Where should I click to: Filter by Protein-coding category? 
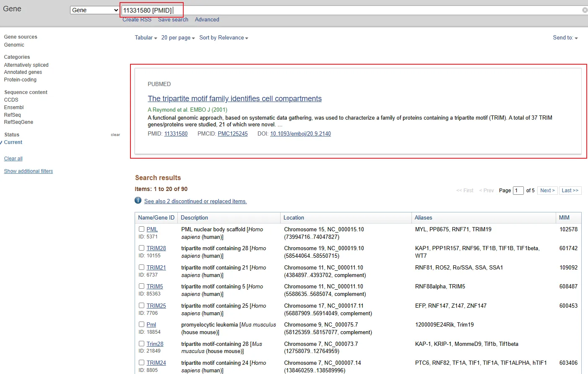(x=20, y=80)
